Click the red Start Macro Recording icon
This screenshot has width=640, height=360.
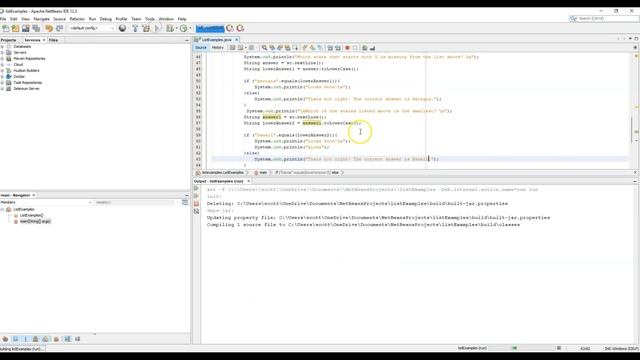click(x=347, y=48)
